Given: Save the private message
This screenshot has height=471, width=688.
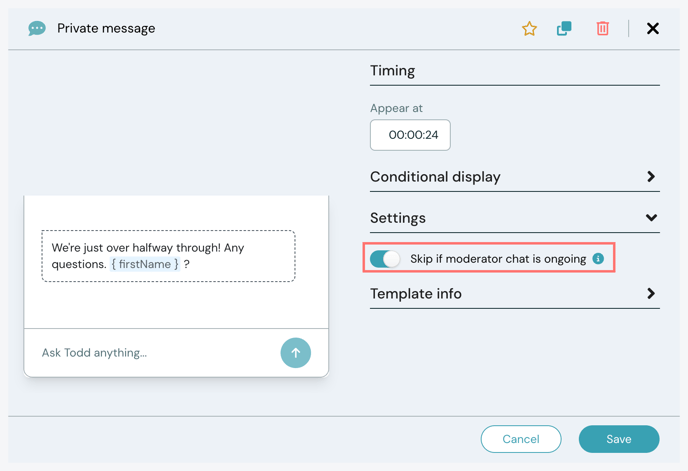Looking at the screenshot, I should (618, 439).
